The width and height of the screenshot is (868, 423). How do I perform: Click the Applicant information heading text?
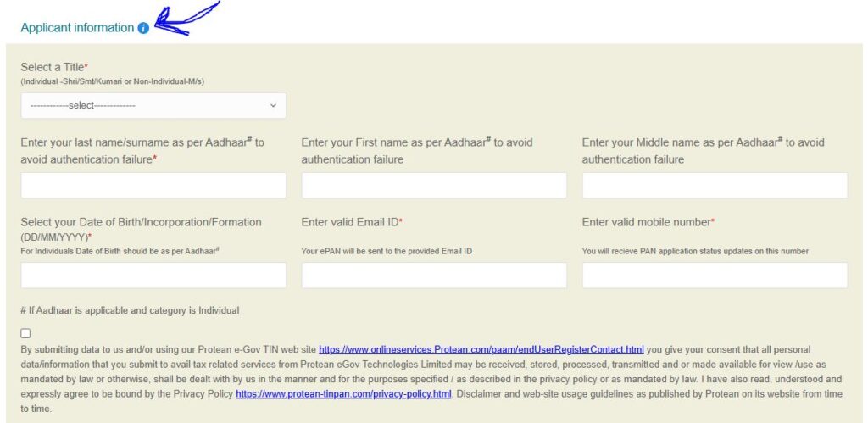coord(77,28)
